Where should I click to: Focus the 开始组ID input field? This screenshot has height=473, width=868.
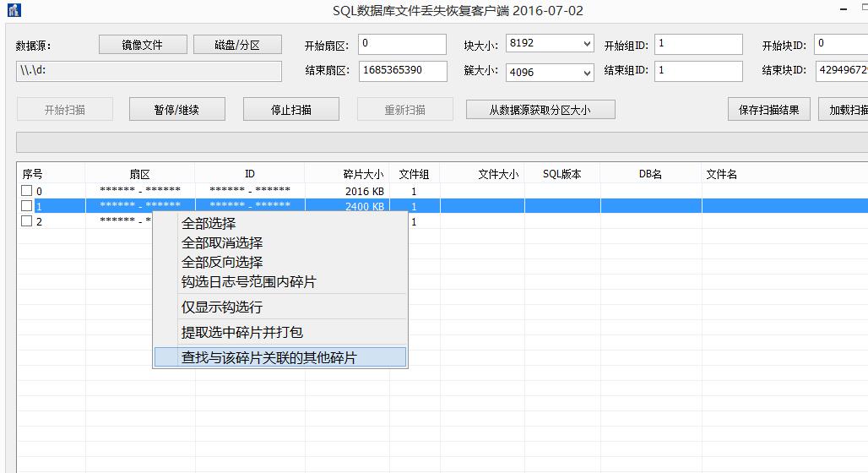point(698,44)
